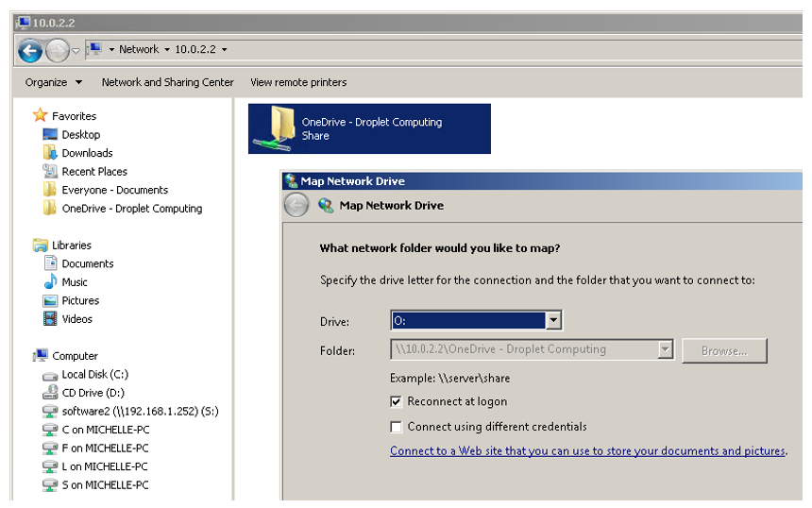Image resolution: width=812 pixels, height=508 pixels.
Task: Click the globe icon beside Map Network Drive heading
Action: [326, 206]
